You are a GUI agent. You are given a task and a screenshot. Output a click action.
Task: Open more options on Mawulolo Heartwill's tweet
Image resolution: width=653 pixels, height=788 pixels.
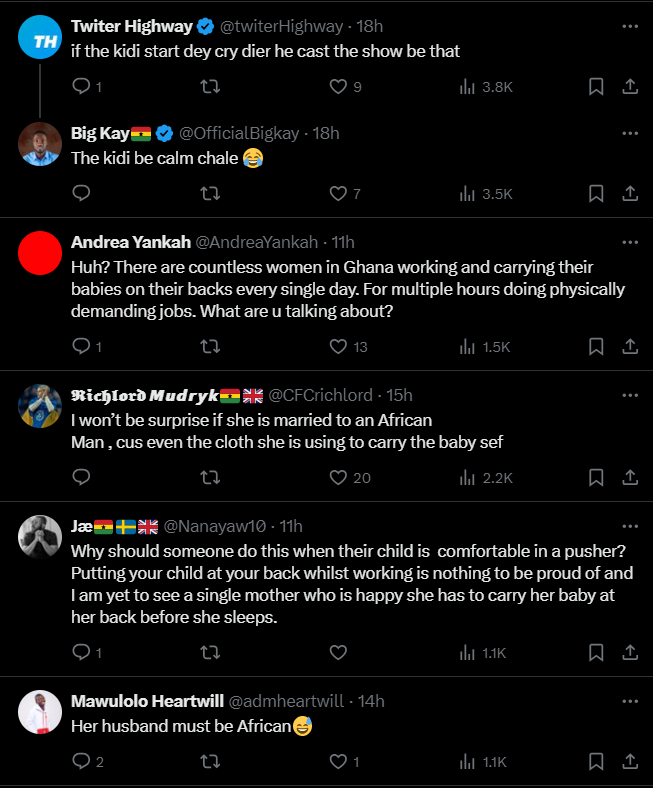(629, 701)
